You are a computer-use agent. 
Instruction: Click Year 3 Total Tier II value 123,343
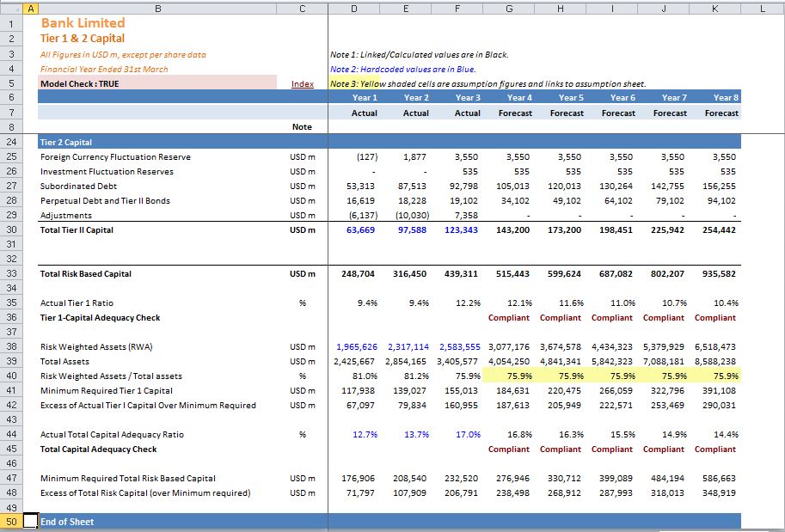(x=461, y=230)
